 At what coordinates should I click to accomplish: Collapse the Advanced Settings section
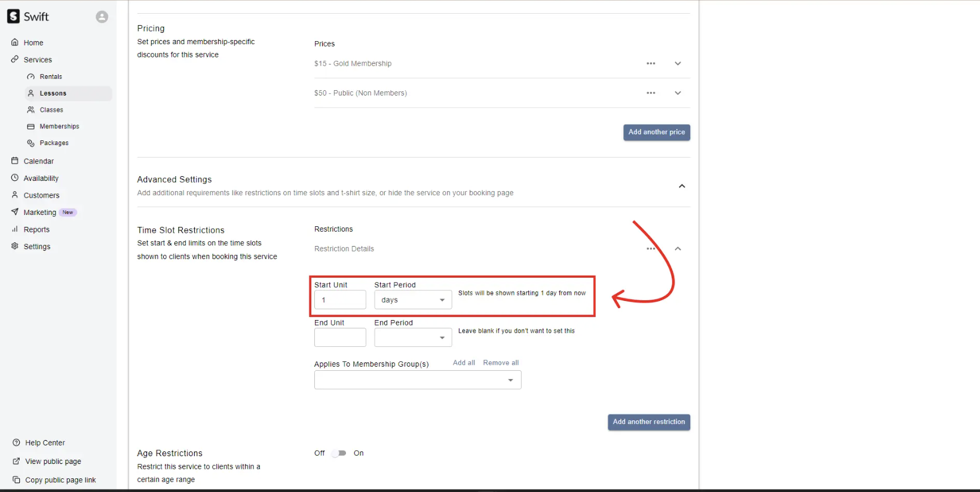(x=682, y=186)
